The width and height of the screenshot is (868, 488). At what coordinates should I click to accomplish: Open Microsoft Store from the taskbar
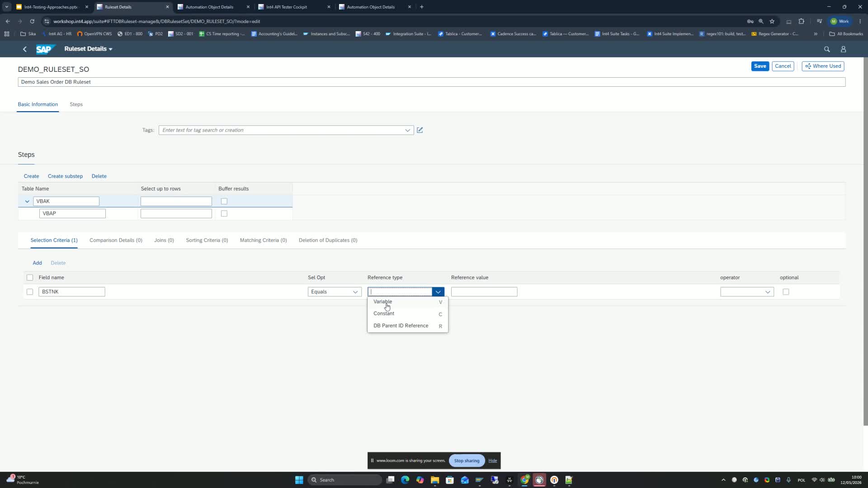click(x=450, y=480)
